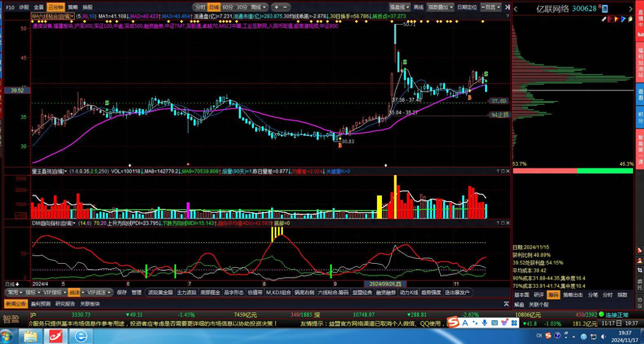Viewport: 644px width, 344px height.
Task: Open the 盈利预测 tab
Action: [41, 304]
